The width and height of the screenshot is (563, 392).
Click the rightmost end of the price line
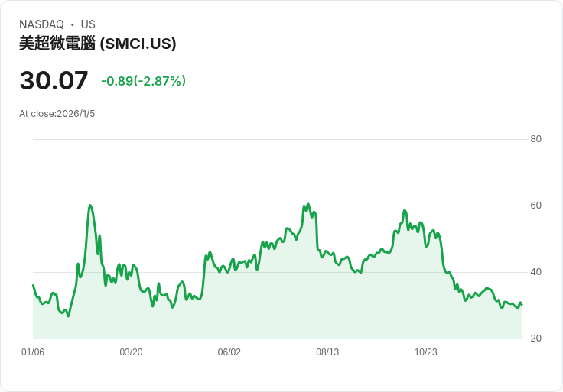(521, 304)
